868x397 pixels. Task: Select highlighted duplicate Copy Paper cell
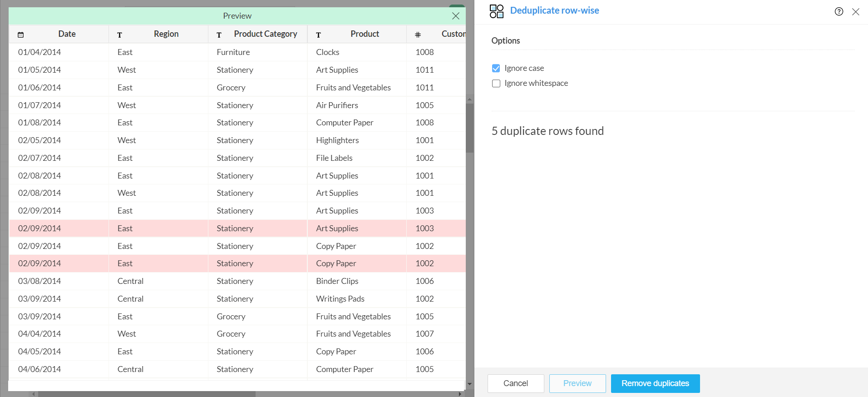point(336,263)
